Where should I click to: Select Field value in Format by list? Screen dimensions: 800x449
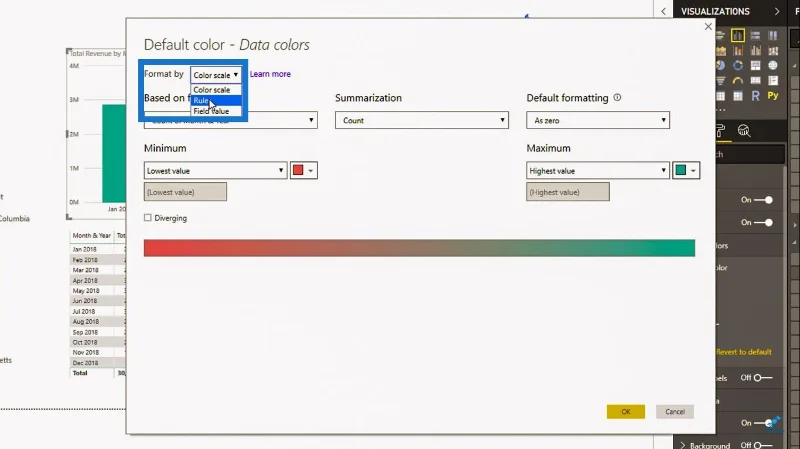click(x=216, y=111)
